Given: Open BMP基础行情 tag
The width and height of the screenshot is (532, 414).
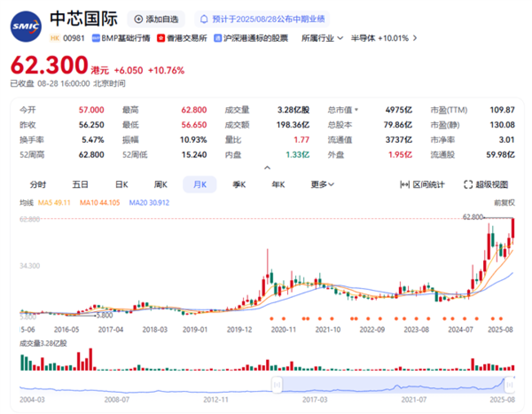Looking at the screenshot, I should point(121,38).
